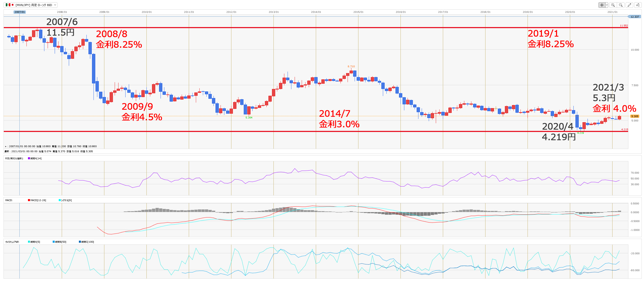Toggle the Williams %R period B[50] legend

60,242
